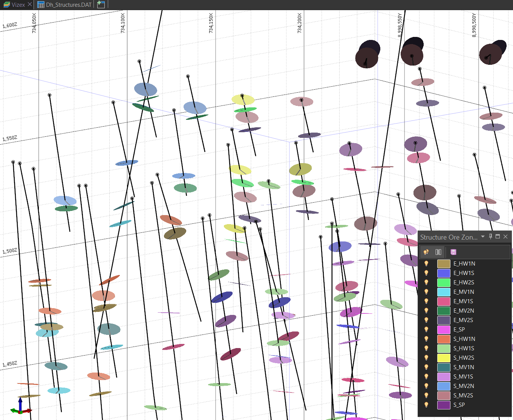Hide the S_MV2S zone with its lightbulb
Viewport: 513px width, 420px height.
coord(426,396)
